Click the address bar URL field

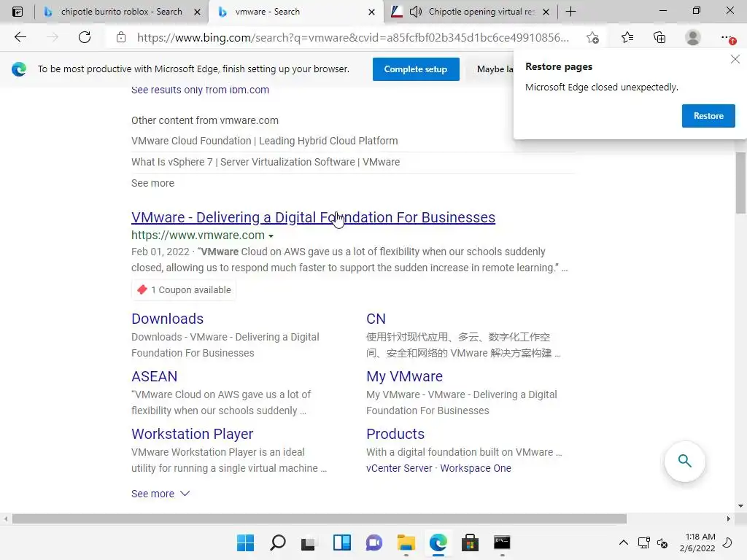(x=352, y=37)
